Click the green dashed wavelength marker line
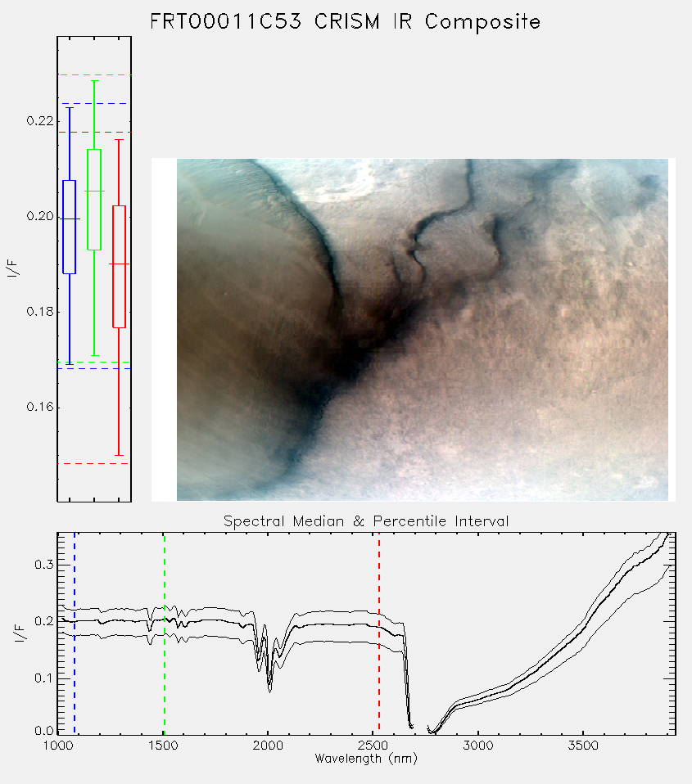Screen dimensions: 692x784 tap(164, 633)
